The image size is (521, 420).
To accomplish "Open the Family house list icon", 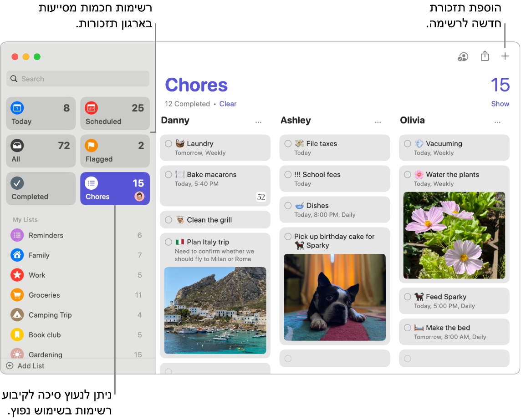I will (17, 255).
